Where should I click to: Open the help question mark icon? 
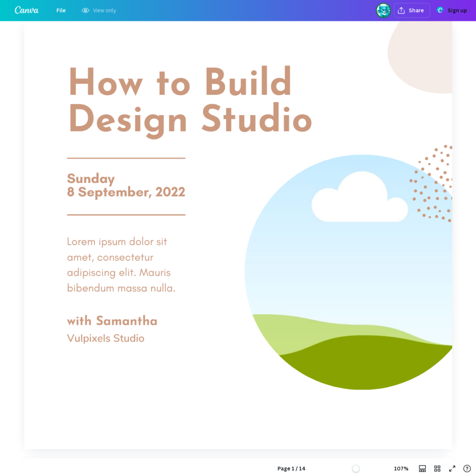[467, 469]
